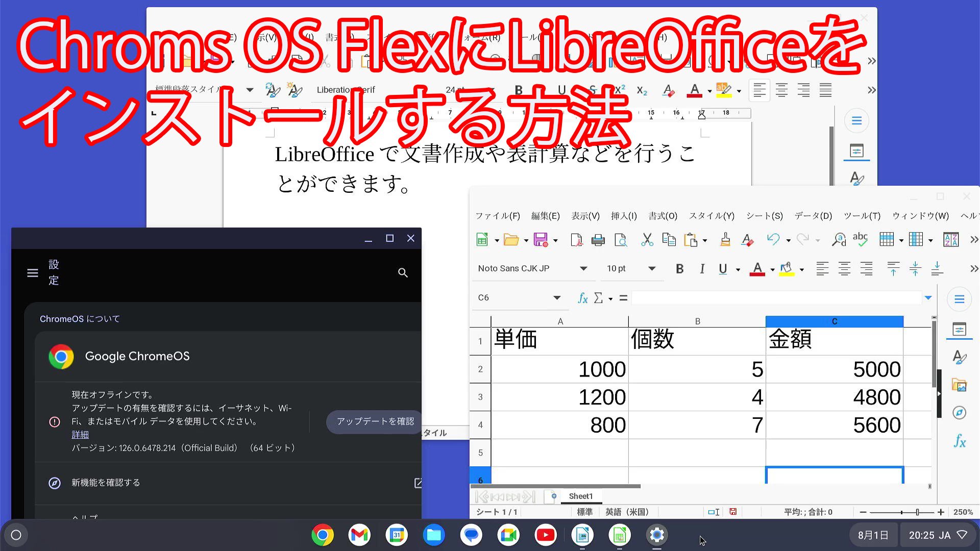Open the シート(S) menu in Calc

765,216
